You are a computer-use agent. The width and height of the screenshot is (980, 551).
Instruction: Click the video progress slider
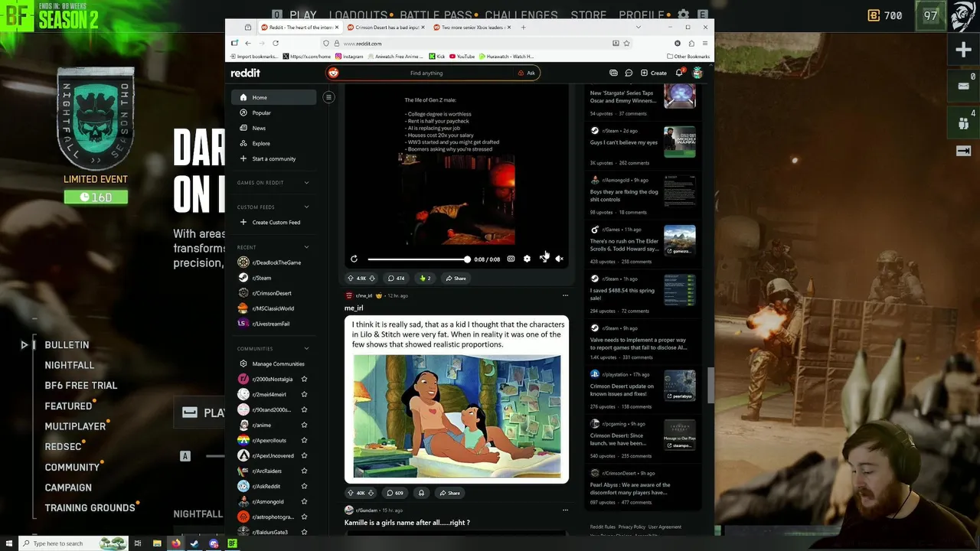(418, 259)
